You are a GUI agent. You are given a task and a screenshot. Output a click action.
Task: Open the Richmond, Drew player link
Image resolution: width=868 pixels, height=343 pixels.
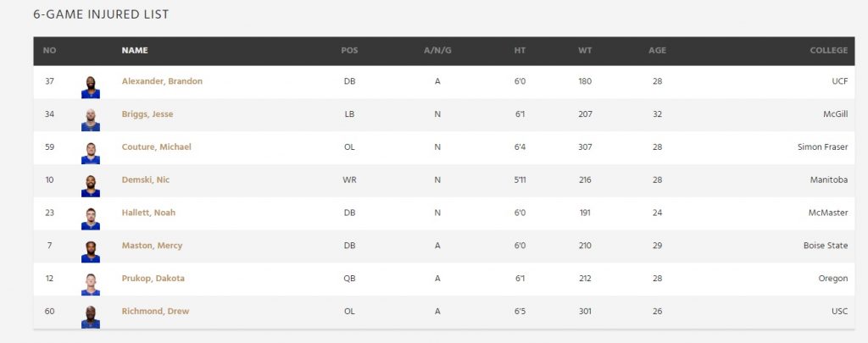[155, 312]
